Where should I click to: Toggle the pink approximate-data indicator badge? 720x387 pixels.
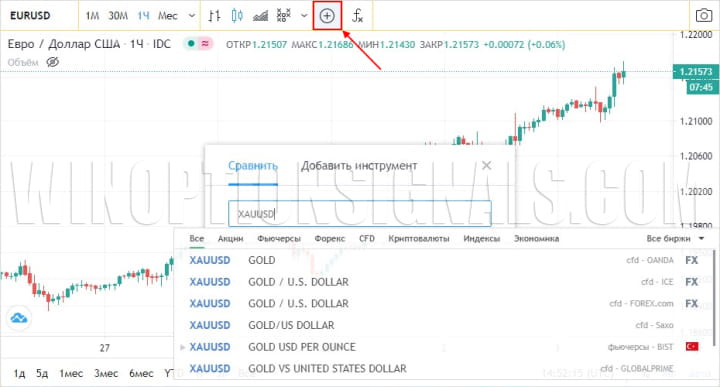coord(205,44)
